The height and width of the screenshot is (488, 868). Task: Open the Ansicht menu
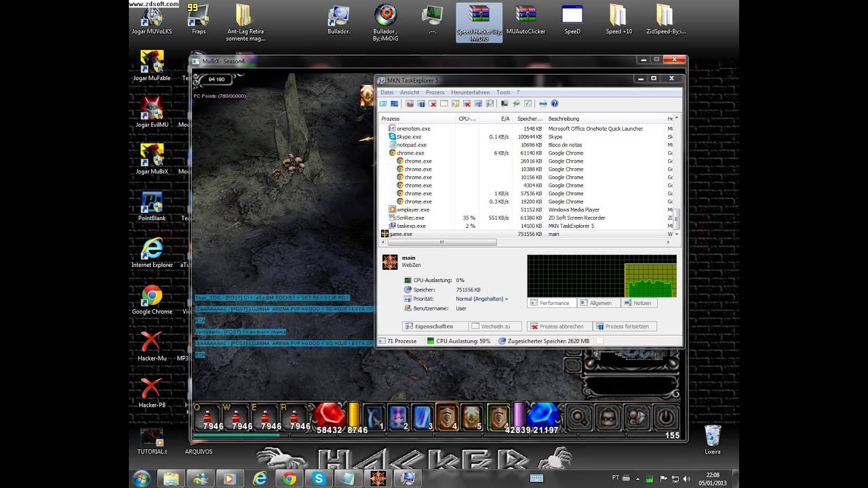pyautogui.click(x=410, y=92)
